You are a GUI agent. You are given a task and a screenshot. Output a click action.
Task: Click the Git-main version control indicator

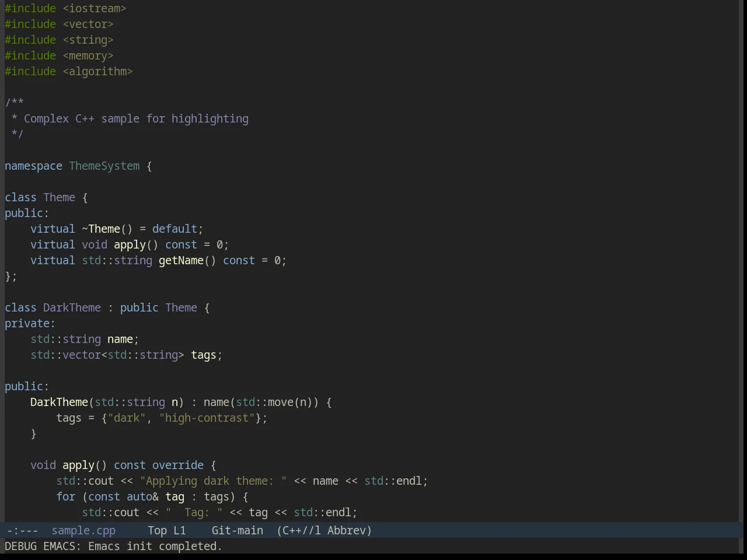[x=237, y=530]
